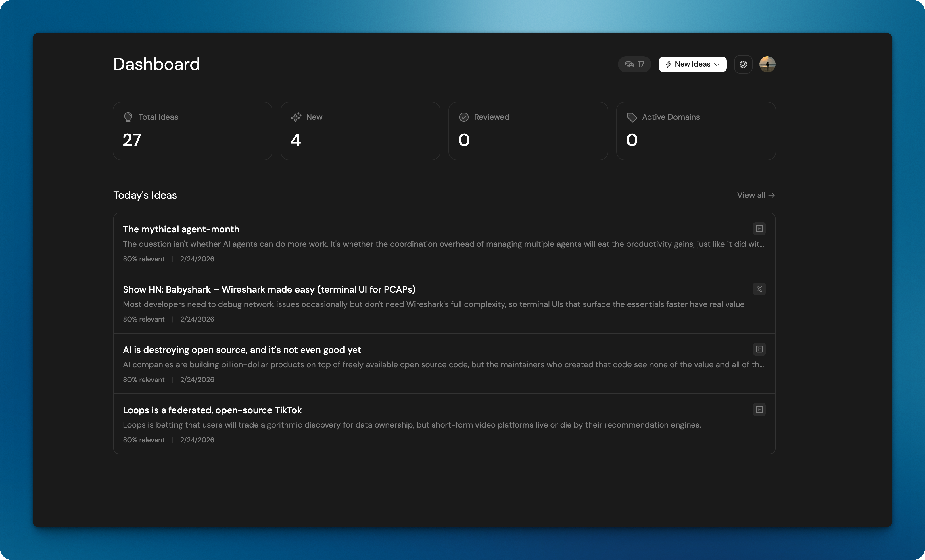Click the checkmark icon beside Reviewed
925x560 pixels.
tap(464, 117)
